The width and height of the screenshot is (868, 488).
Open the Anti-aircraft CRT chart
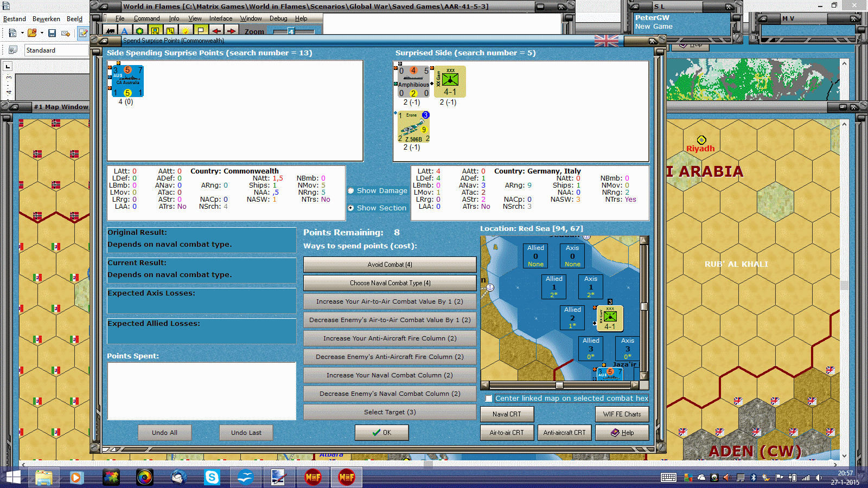click(x=565, y=433)
